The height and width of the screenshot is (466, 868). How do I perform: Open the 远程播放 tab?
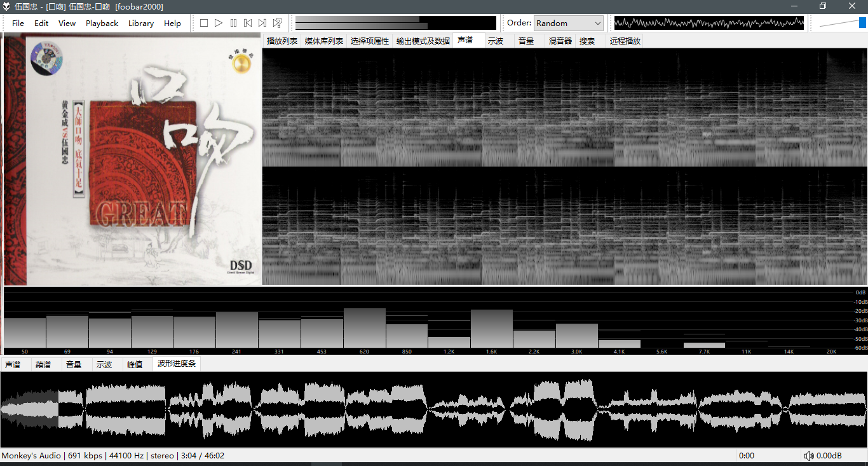(x=625, y=41)
